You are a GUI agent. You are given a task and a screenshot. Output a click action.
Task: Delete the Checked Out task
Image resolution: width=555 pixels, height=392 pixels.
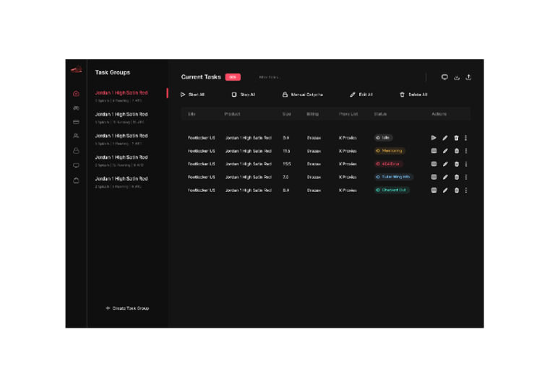pos(456,191)
